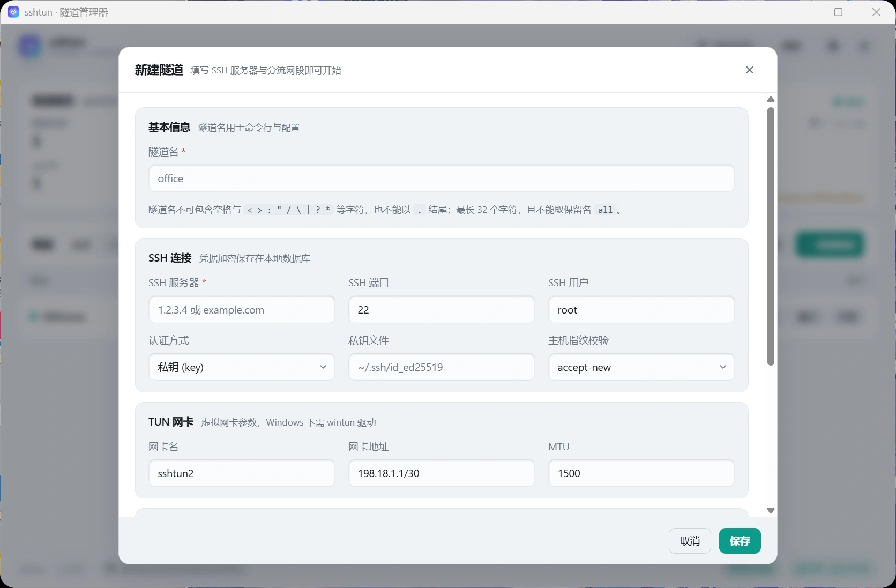Click the SSH 连接 section heading
The image size is (896, 588).
pyautogui.click(x=170, y=258)
